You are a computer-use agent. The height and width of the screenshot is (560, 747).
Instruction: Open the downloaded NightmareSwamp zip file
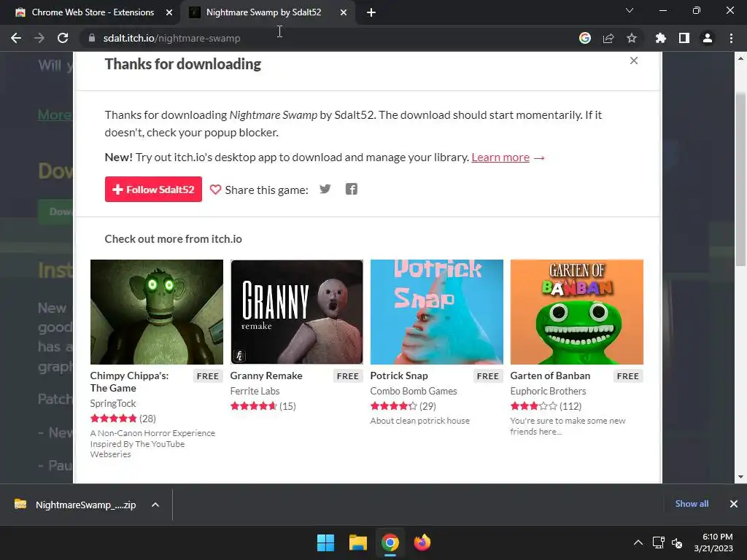click(77, 505)
